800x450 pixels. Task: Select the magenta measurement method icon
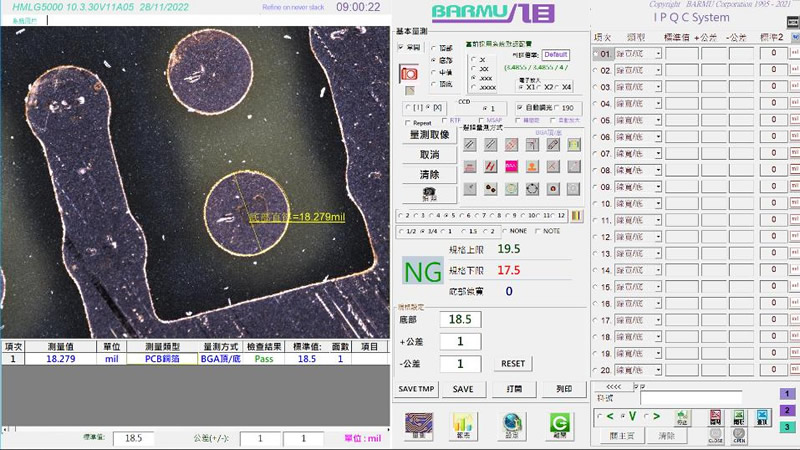pyautogui.click(x=511, y=166)
